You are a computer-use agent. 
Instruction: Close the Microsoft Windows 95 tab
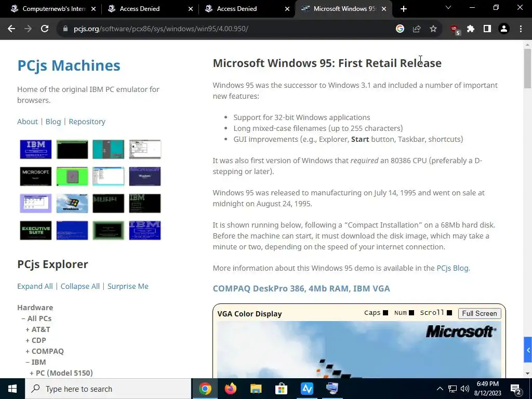pos(384,9)
